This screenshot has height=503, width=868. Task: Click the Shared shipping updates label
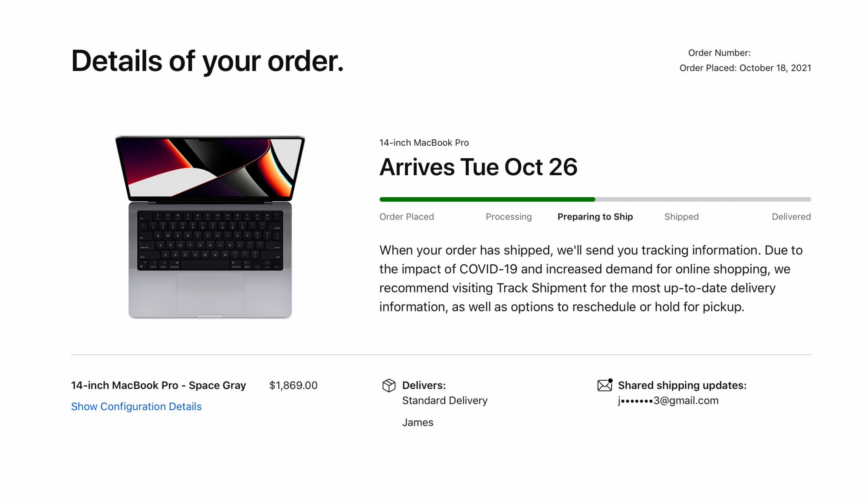pos(682,385)
